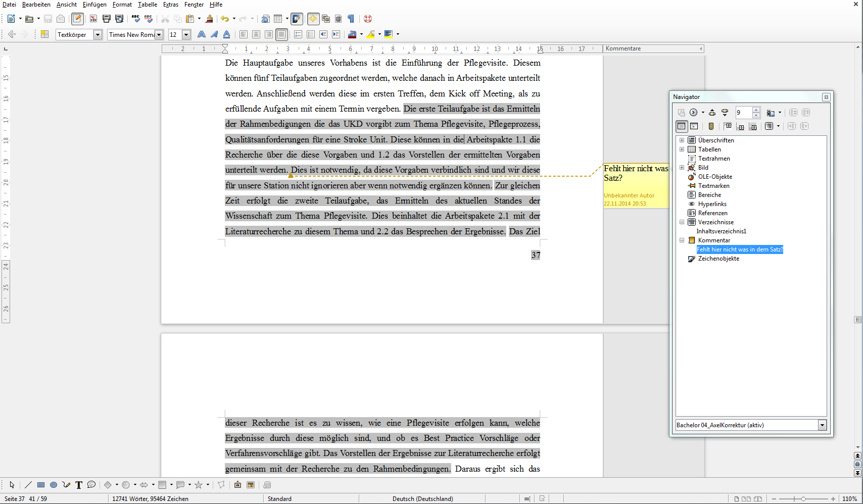
Task: Select the Callouts speech bubble tool
Action: pyautogui.click(x=91, y=485)
